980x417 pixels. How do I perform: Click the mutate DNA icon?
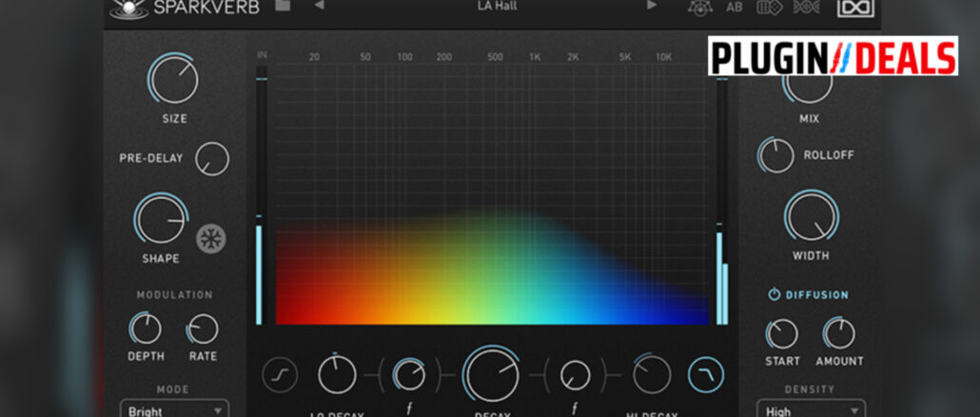tap(806, 7)
